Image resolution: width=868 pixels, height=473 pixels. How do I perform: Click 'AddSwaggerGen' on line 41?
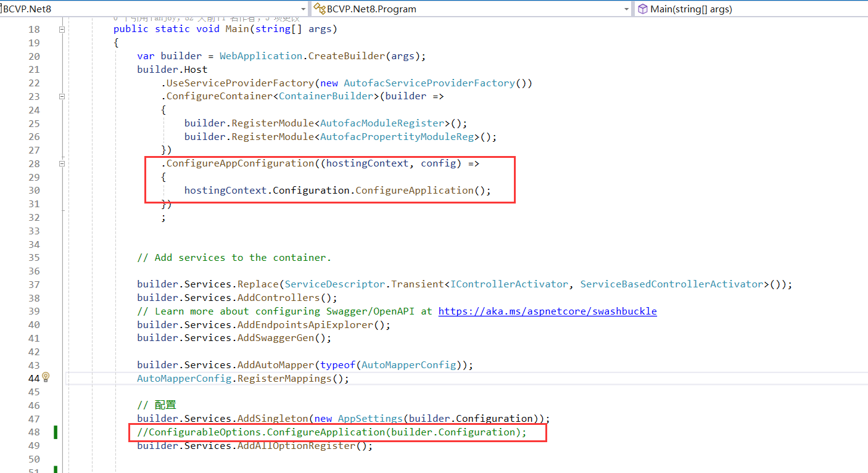pos(276,337)
